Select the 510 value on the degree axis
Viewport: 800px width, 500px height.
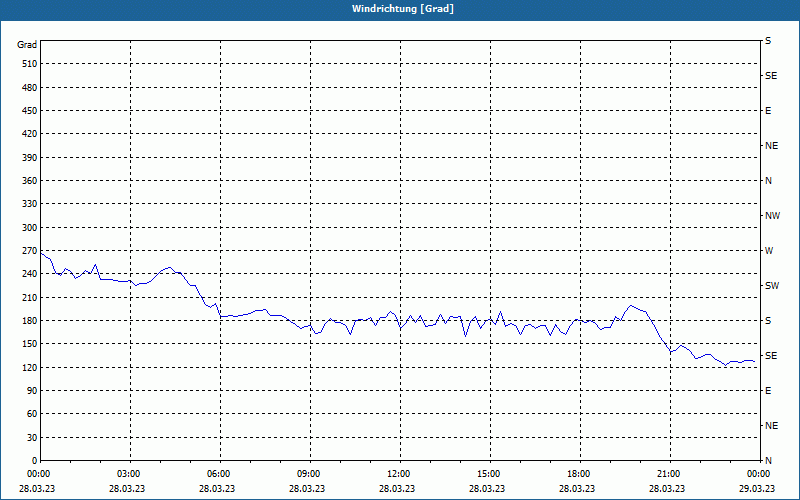point(30,64)
